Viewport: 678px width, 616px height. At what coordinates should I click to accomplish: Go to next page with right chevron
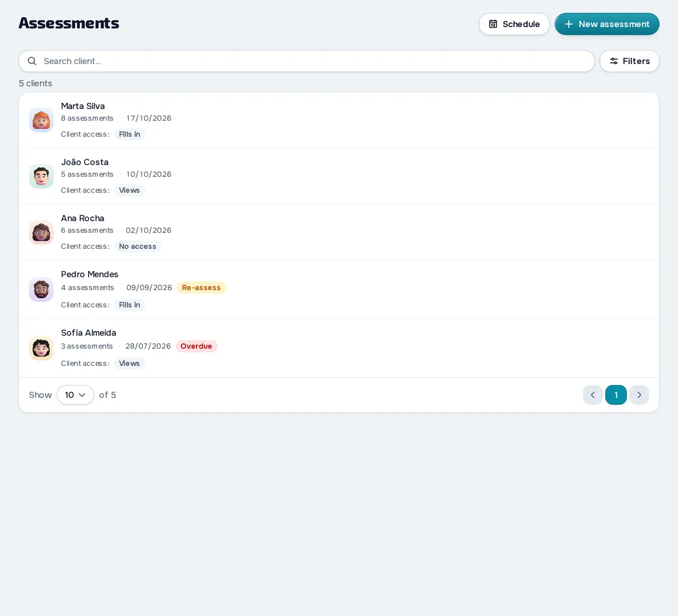click(639, 395)
